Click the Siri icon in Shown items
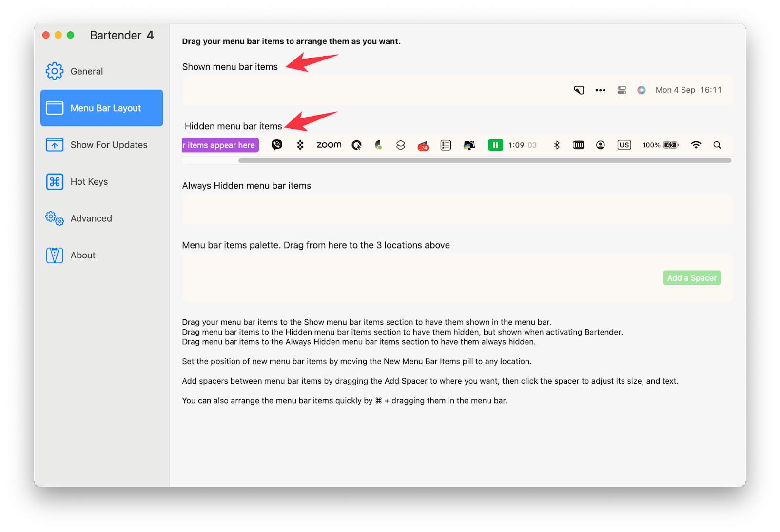The image size is (780, 532). [642, 90]
